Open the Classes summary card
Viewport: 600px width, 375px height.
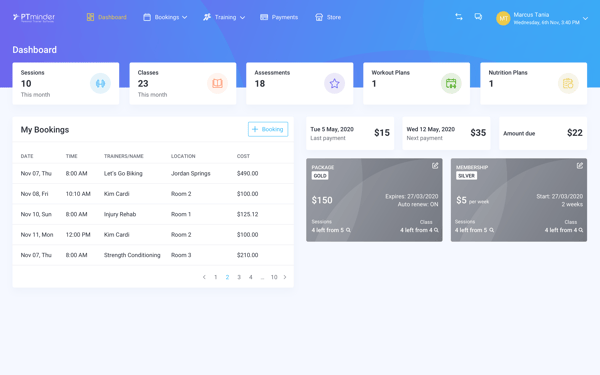pos(183,83)
